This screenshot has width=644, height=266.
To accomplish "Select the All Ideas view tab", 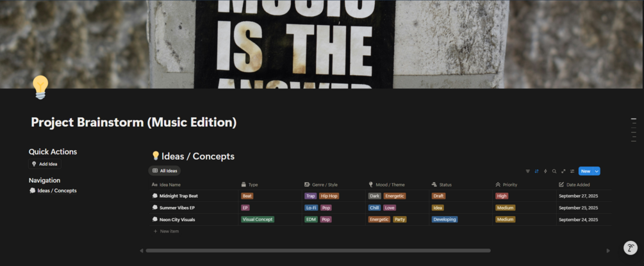I will 165,170.
